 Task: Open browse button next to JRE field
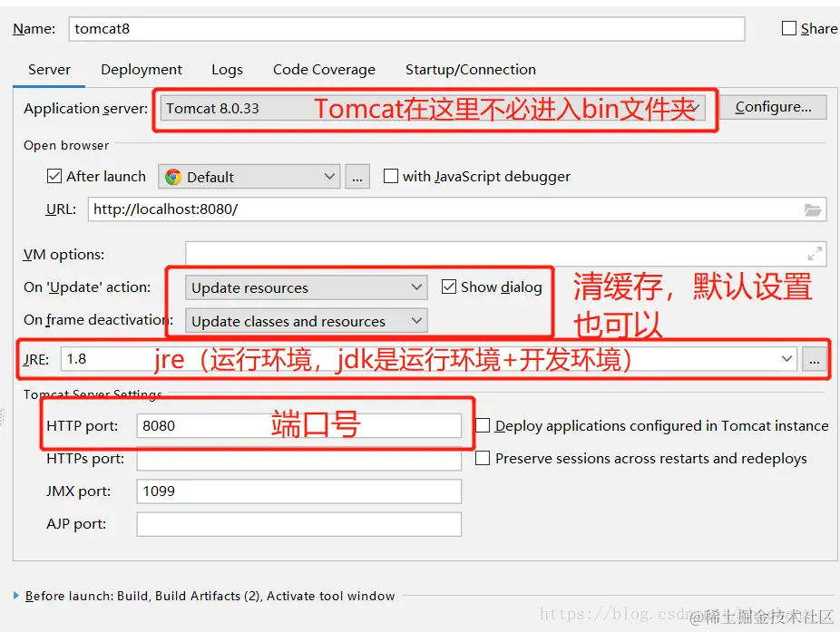coord(815,359)
